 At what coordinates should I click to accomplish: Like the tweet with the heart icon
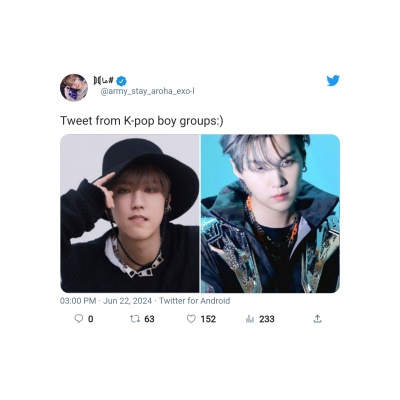(x=191, y=319)
